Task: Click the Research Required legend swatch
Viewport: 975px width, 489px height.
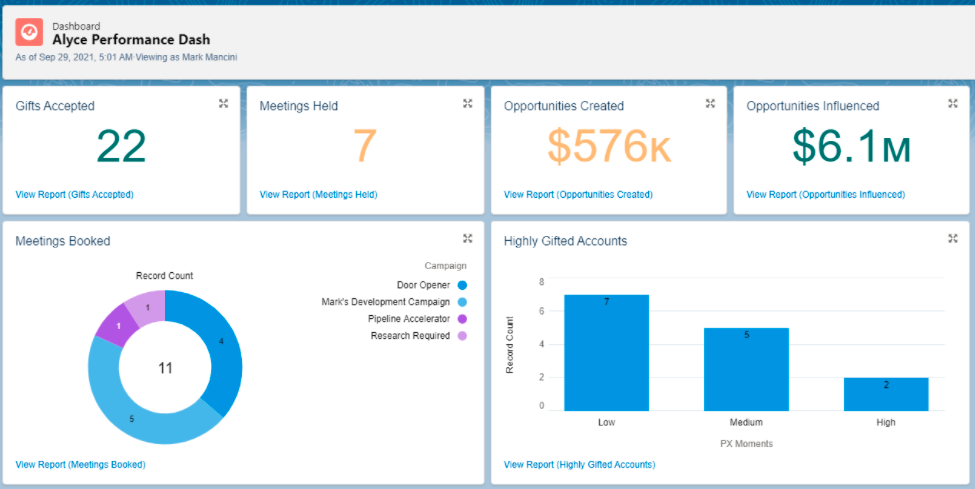Action: click(462, 336)
